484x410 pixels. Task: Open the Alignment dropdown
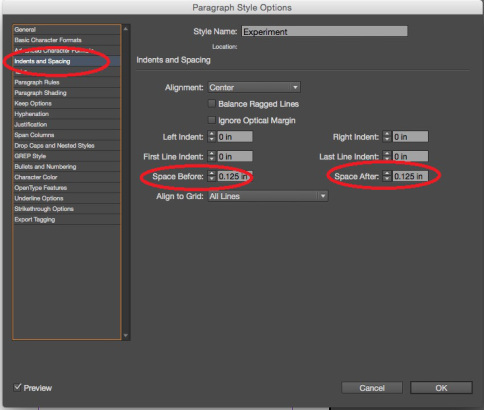(254, 87)
